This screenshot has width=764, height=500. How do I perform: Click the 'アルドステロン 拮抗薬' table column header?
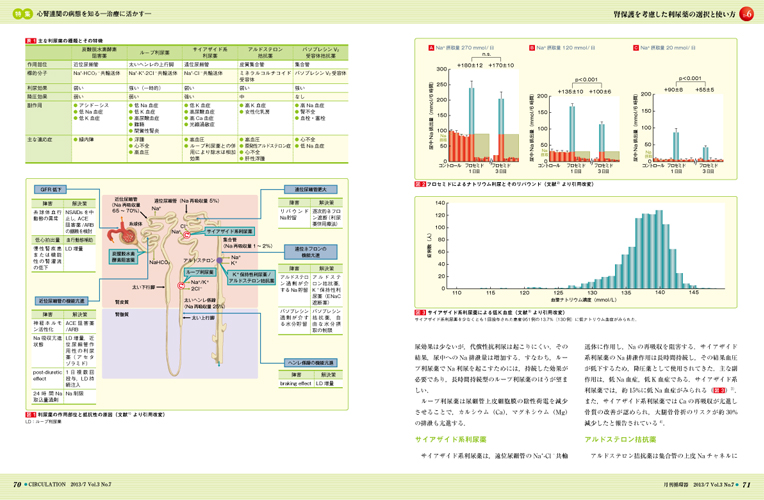[x=265, y=53]
